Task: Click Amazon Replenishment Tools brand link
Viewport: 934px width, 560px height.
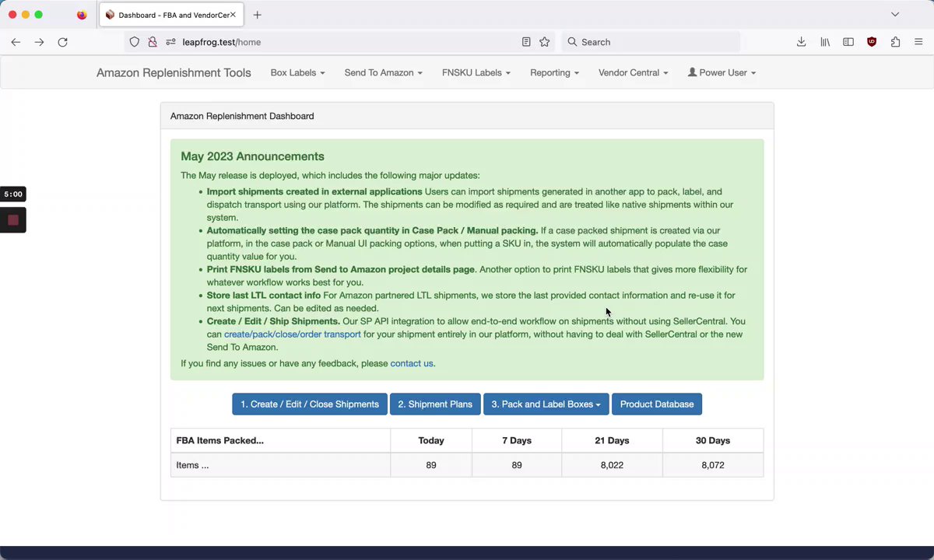Action: tap(174, 72)
